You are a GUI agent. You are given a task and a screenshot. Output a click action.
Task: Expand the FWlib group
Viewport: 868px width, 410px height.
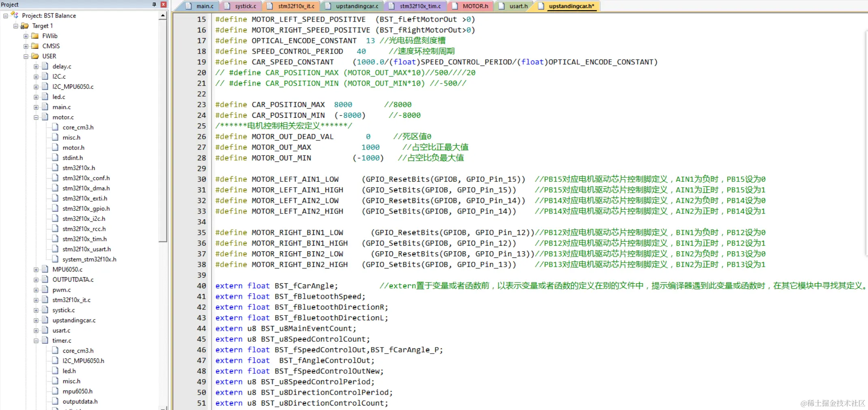coord(26,36)
